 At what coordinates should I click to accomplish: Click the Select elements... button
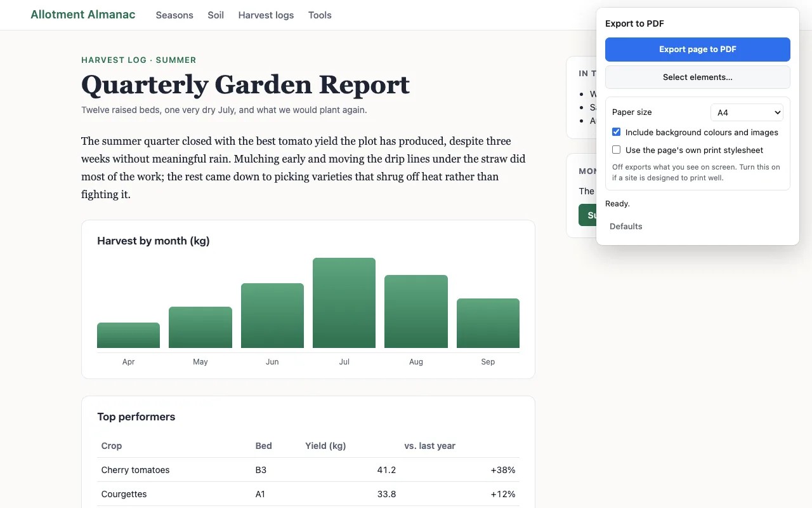[698, 77]
